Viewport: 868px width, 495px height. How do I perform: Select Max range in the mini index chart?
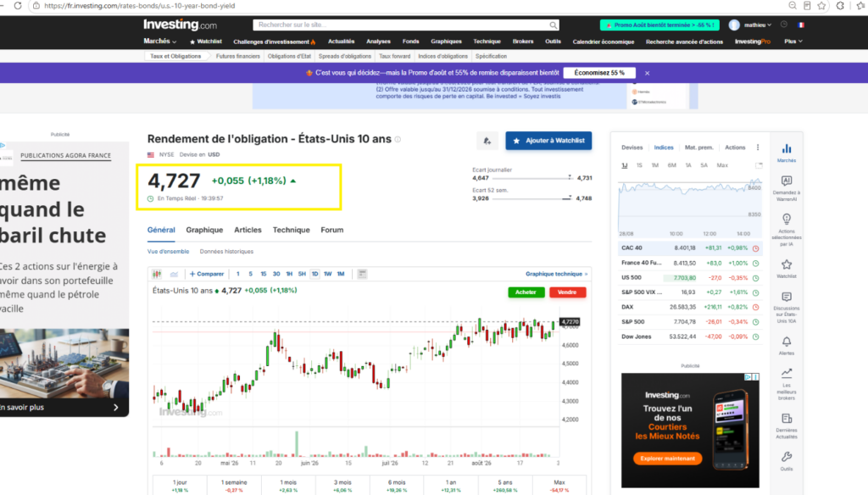(722, 165)
